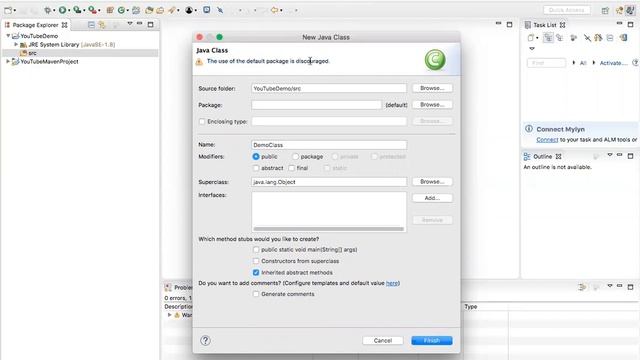This screenshot has height=360, width=640.
Task: Select the Task List tab
Action: click(545, 25)
